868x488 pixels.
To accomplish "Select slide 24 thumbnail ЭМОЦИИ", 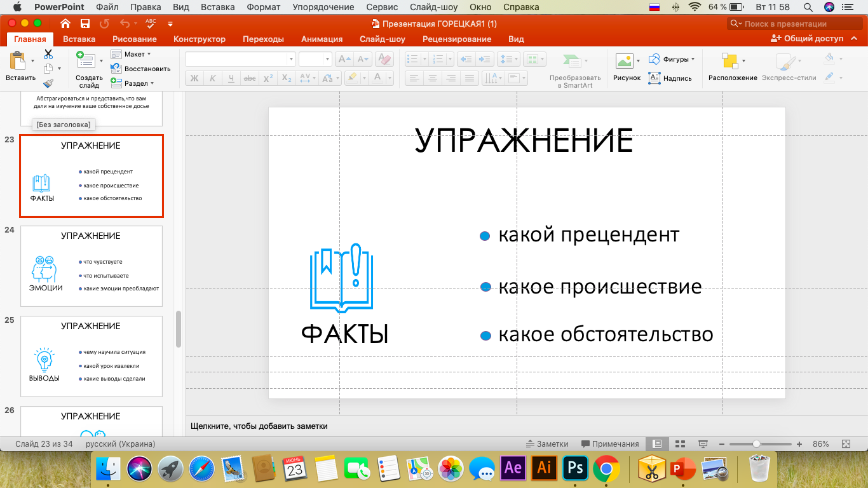I will coord(92,266).
